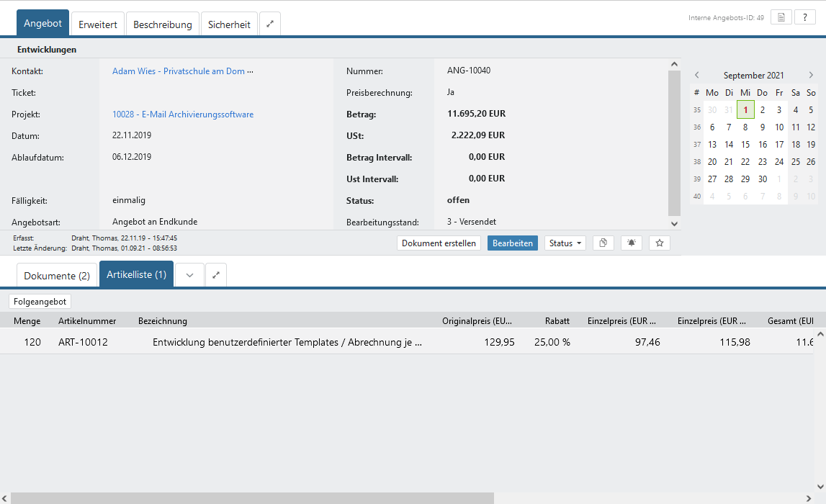
Task: Expand top panel with arrows icon tab
Action: coord(270,24)
